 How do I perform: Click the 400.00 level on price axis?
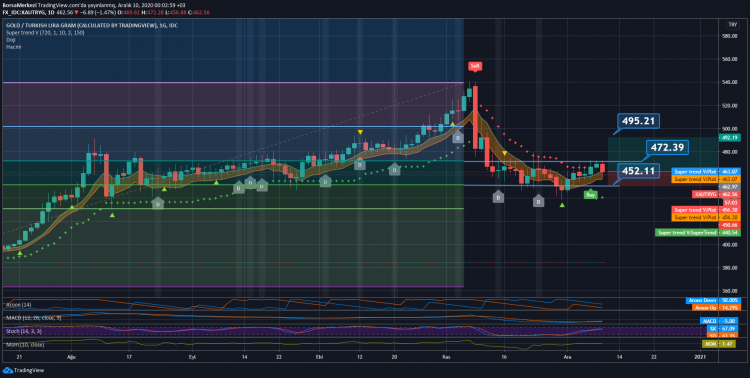point(729,245)
